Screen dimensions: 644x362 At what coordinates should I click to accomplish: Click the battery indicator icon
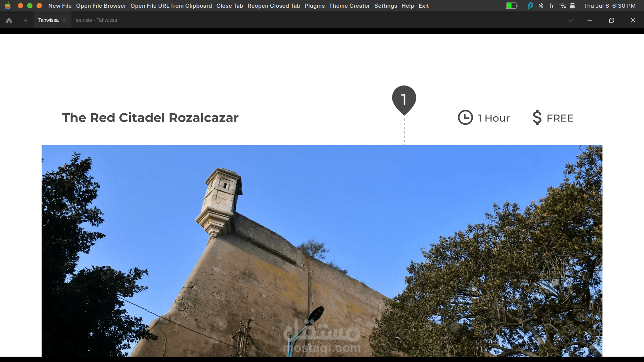tap(512, 6)
